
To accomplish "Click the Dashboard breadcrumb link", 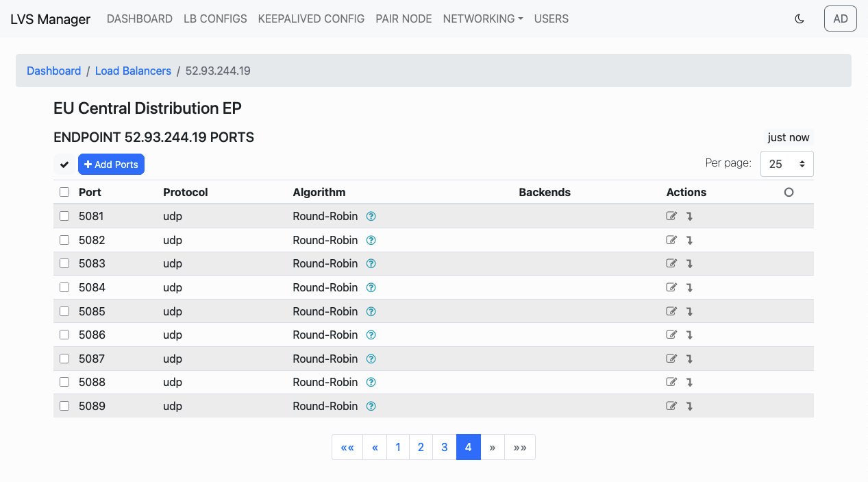I will coord(53,71).
